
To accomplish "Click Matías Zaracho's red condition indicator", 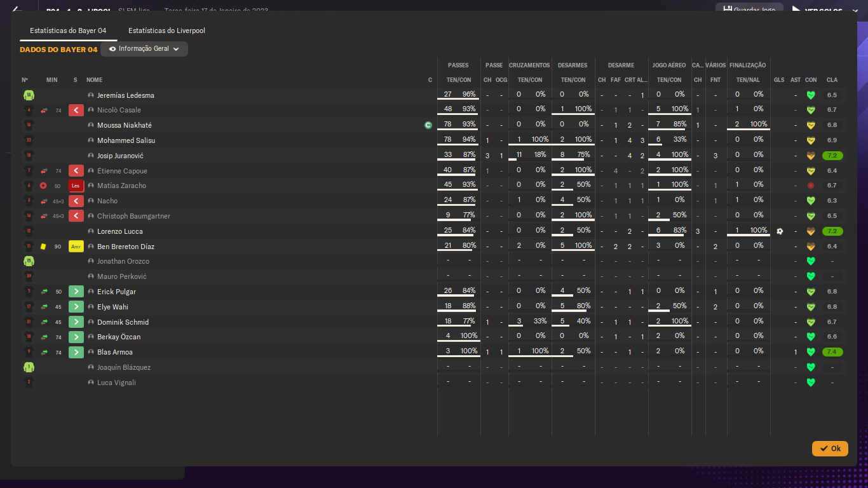I will (811, 186).
